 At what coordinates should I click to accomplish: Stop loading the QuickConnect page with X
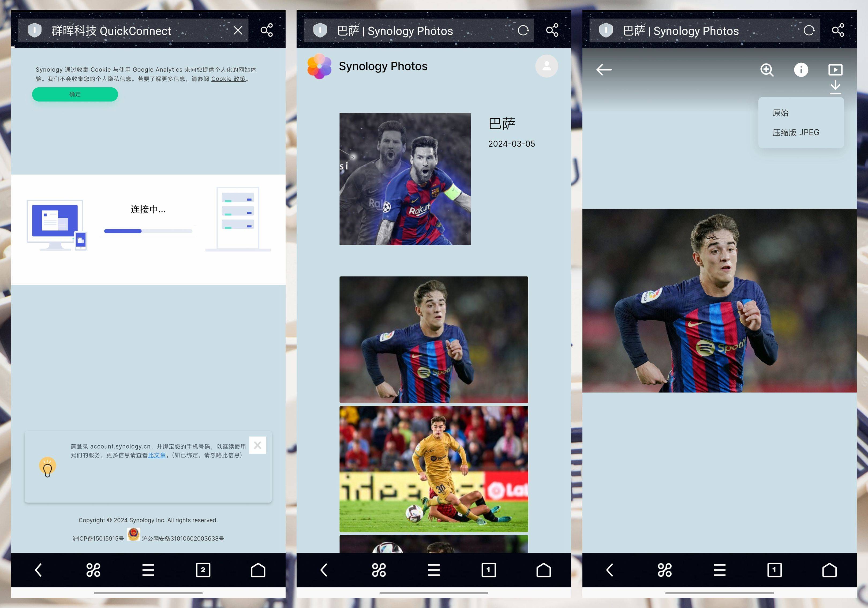coord(238,30)
